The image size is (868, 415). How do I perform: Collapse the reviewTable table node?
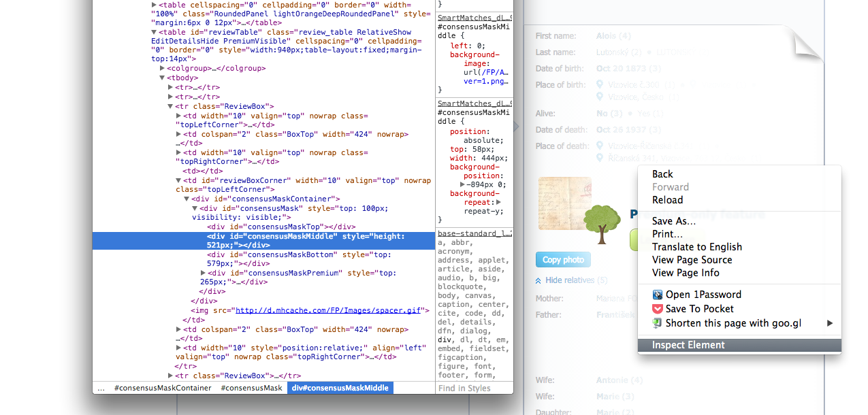pos(154,32)
